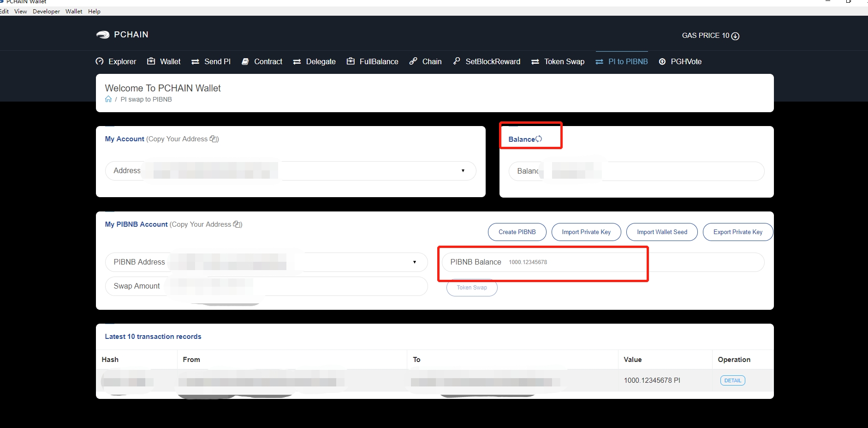Click the Export Private Key button

pyautogui.click(x=737, y=232)
